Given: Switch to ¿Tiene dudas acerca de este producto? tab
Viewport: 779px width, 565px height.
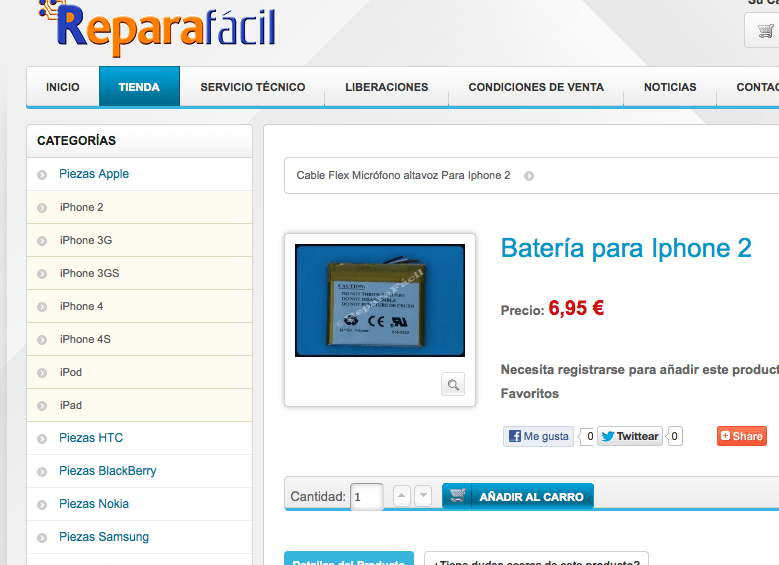Looking at the screenshot, I should pyautogui.click(x=537, y=558).
